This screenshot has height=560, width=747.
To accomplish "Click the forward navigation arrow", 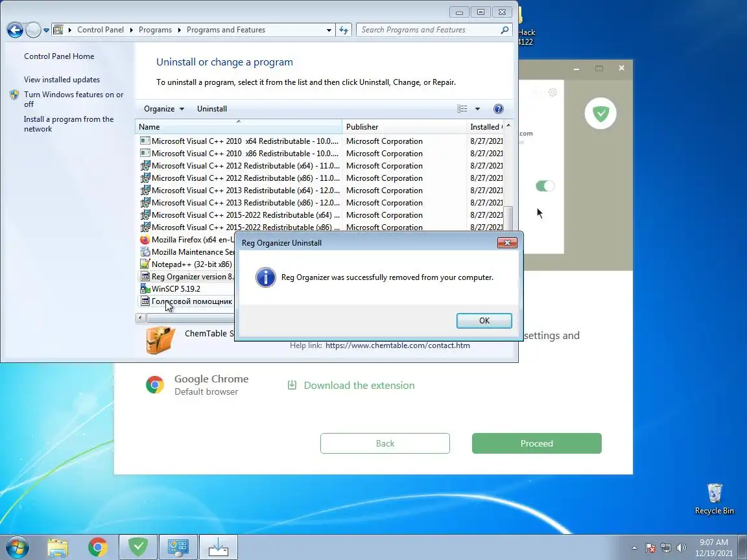I will pos(33,30).
